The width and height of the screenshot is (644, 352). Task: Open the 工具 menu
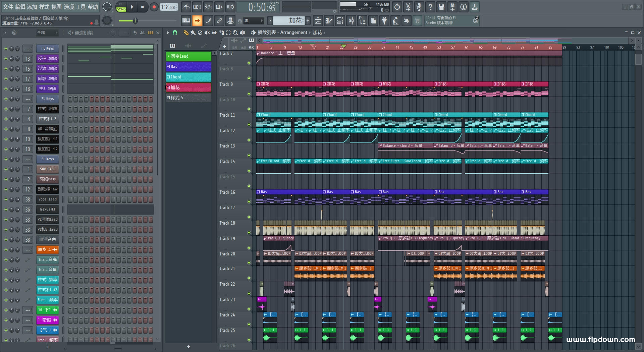pyautogui.click(x=80, y=7)
